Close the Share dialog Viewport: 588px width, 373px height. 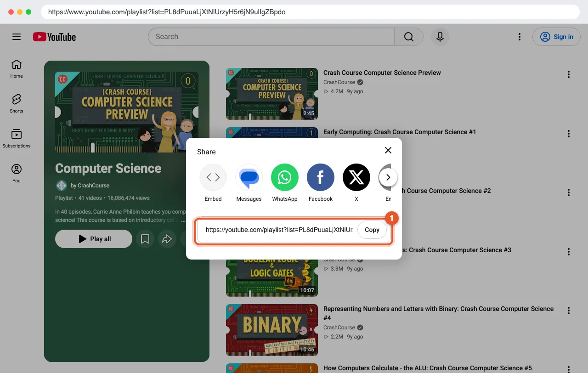tap(388, 150)
